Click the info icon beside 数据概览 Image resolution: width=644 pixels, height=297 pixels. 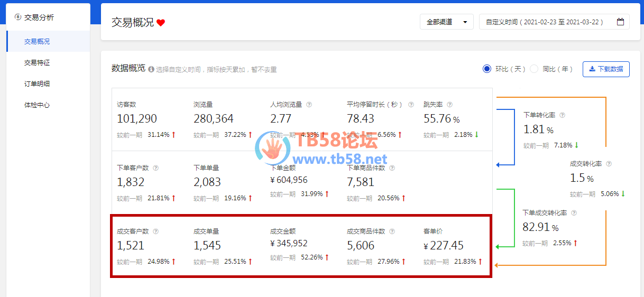pos(151,69)
